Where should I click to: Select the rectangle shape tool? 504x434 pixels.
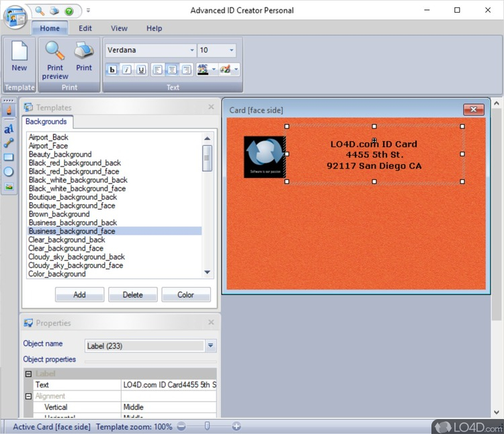9,157
